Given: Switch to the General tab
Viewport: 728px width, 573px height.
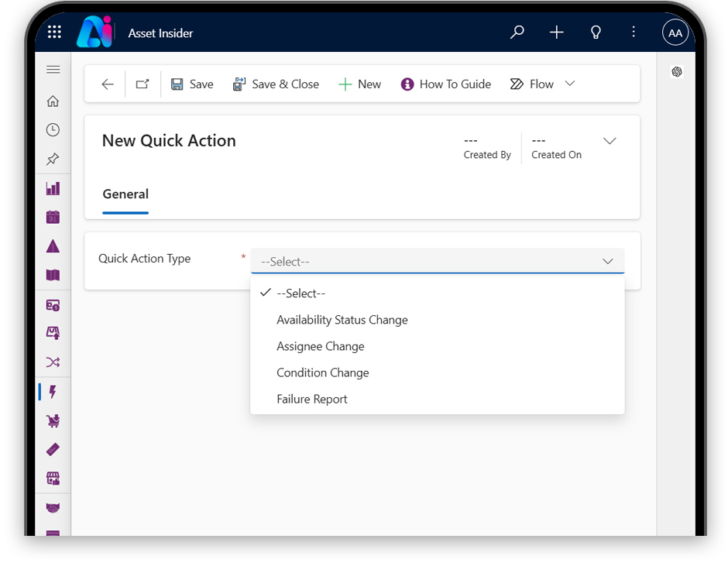Looking at the screenshot, I should point(125,194).
